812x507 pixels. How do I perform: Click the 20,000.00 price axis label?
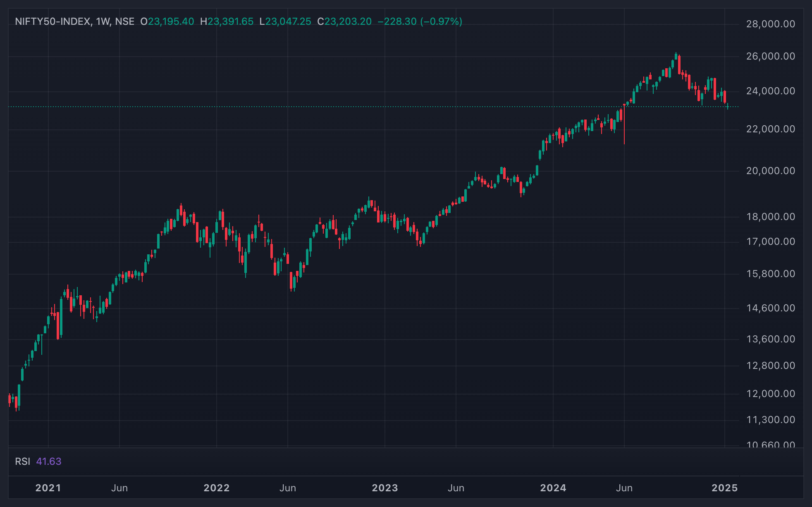tap(771, 171)
